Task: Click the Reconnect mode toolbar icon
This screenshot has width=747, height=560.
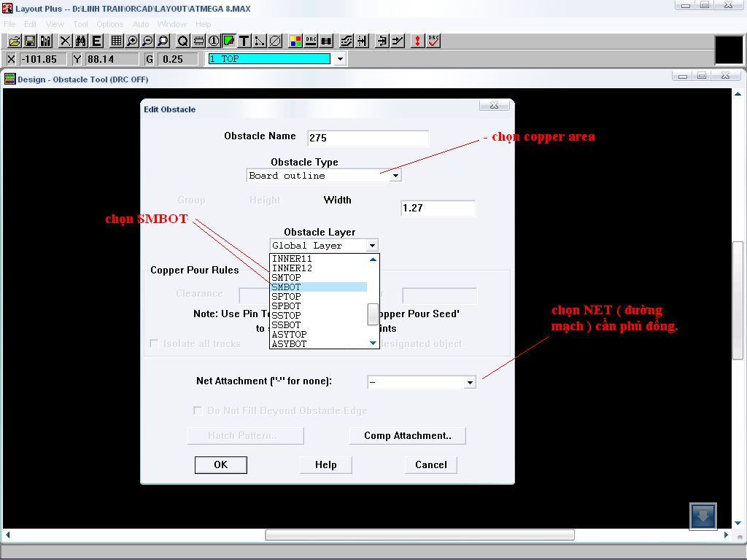Action: tap(326, 42)
